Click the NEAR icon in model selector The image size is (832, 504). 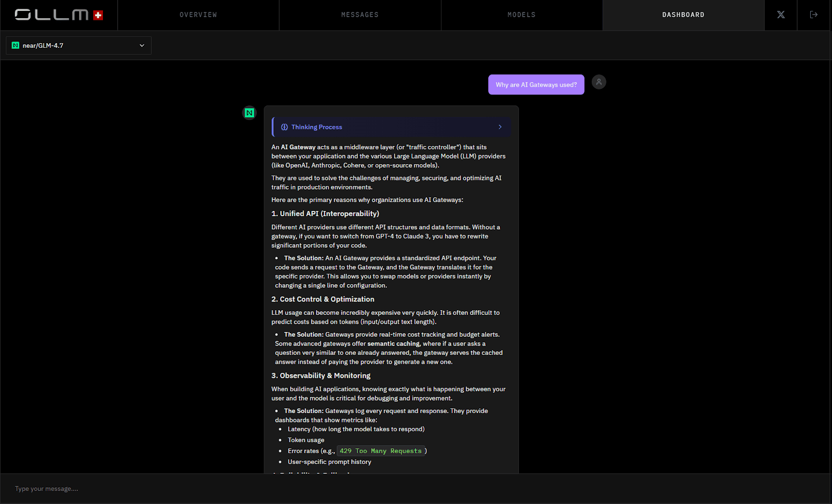(x=16, y=46)
